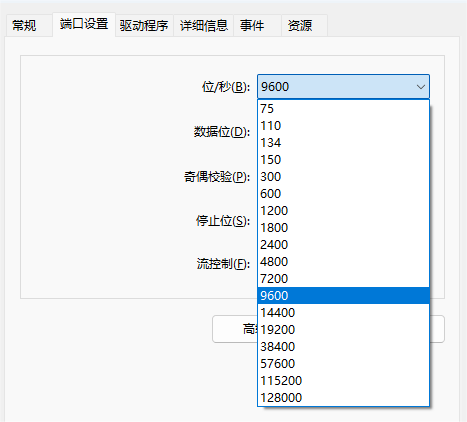The image size is (467, 422).
Task: Select 128000 at list bottom
Action: 343,398
